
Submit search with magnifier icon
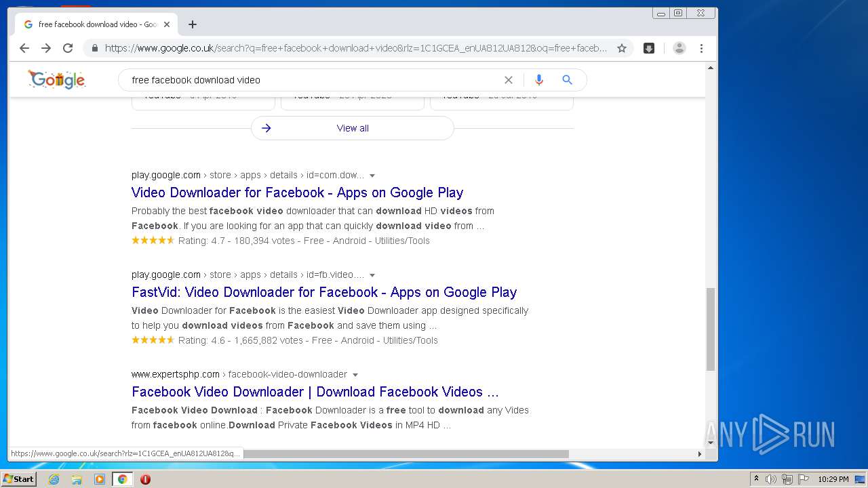click(568, 80)
